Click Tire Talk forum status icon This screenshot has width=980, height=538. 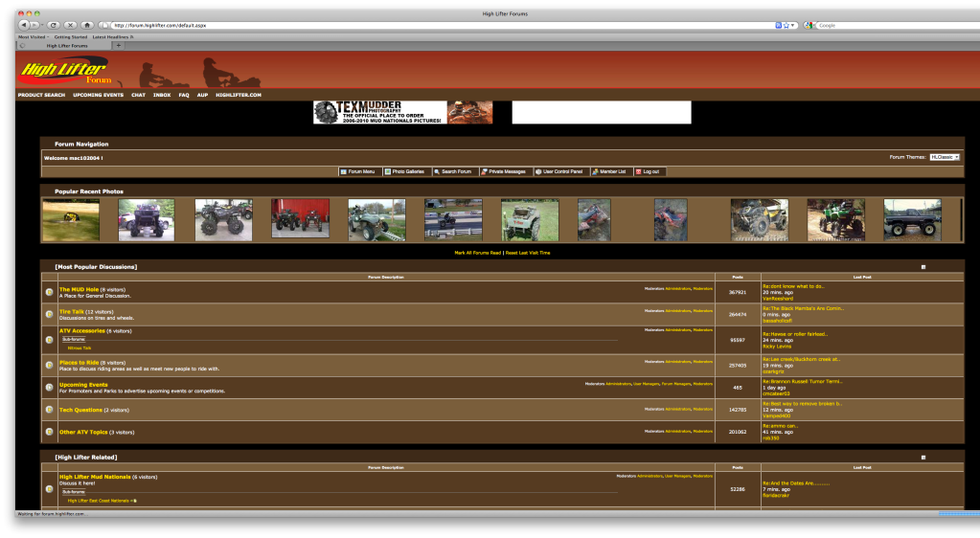50,314
